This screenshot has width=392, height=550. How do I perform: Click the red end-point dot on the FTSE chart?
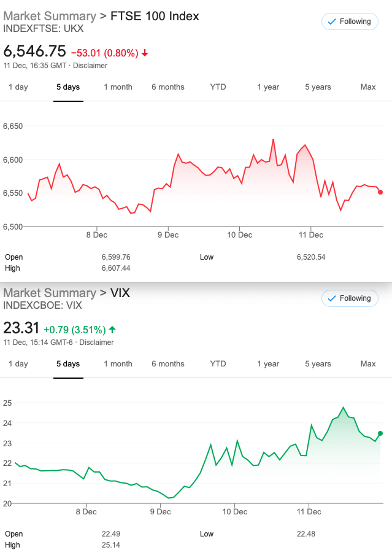(x=380, y=192)
